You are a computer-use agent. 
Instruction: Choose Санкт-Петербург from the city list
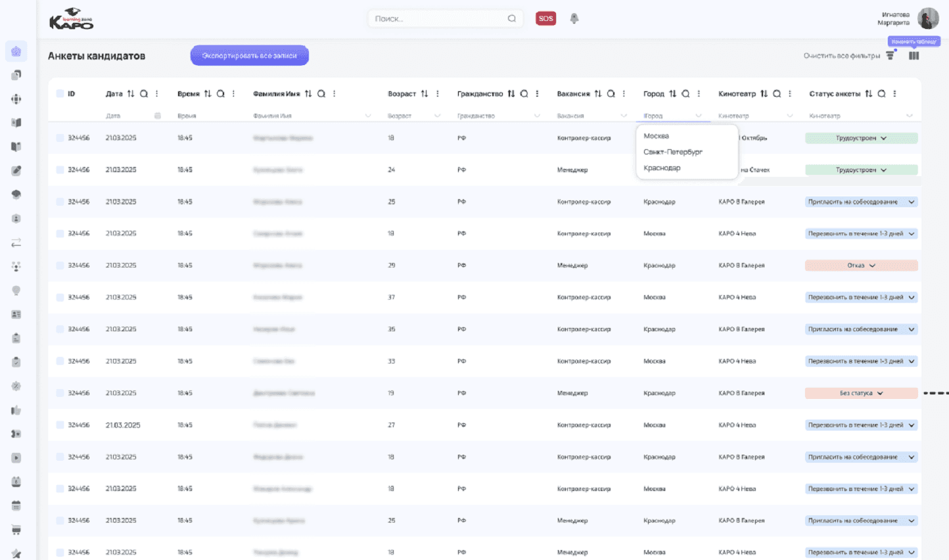click(x=672, y=152)
